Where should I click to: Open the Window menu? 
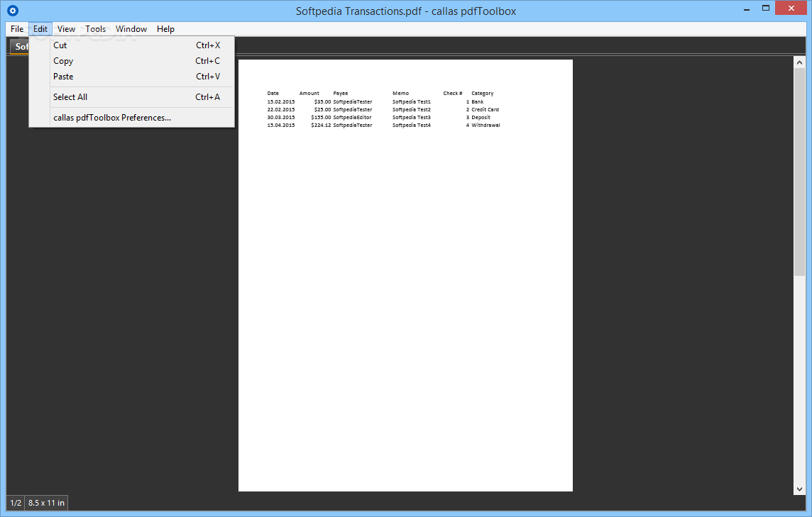point(131,29)
